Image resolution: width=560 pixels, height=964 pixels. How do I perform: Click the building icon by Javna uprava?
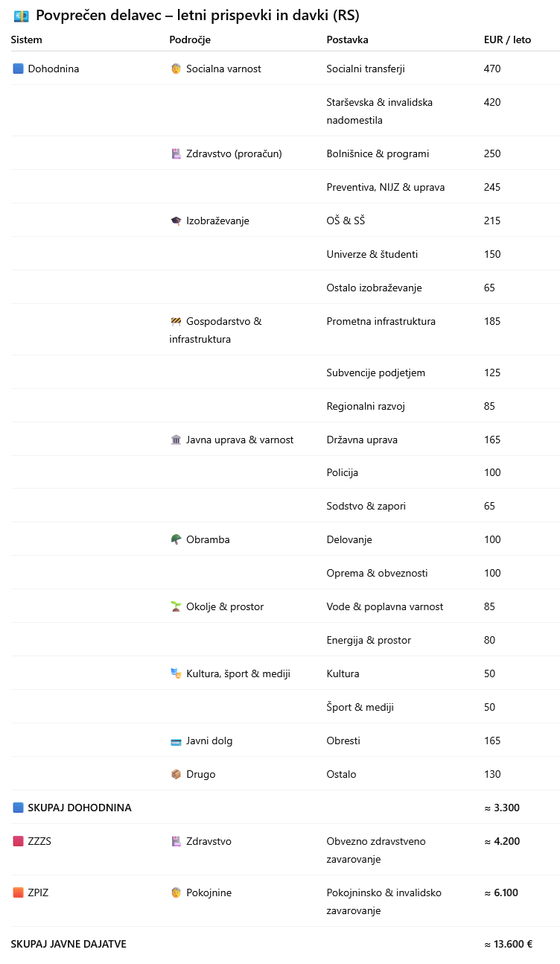coord(176,440)
